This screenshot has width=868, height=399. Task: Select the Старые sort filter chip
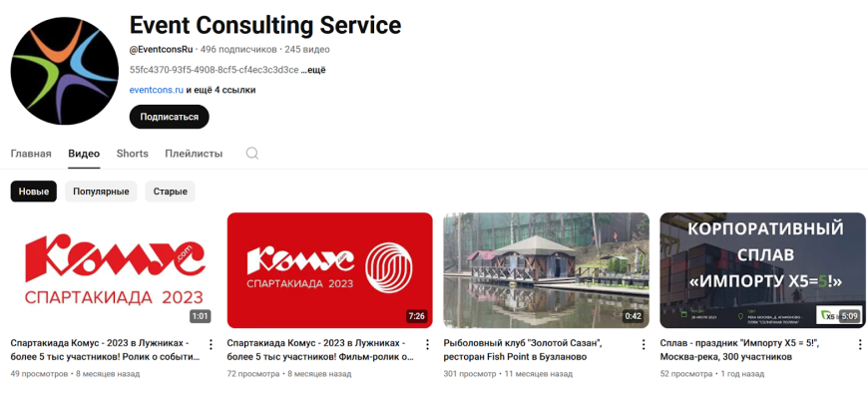click(170, 192)
